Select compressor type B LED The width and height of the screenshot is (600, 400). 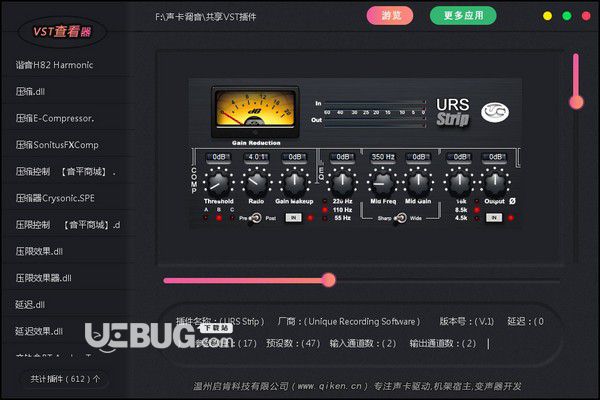(219, 218)
